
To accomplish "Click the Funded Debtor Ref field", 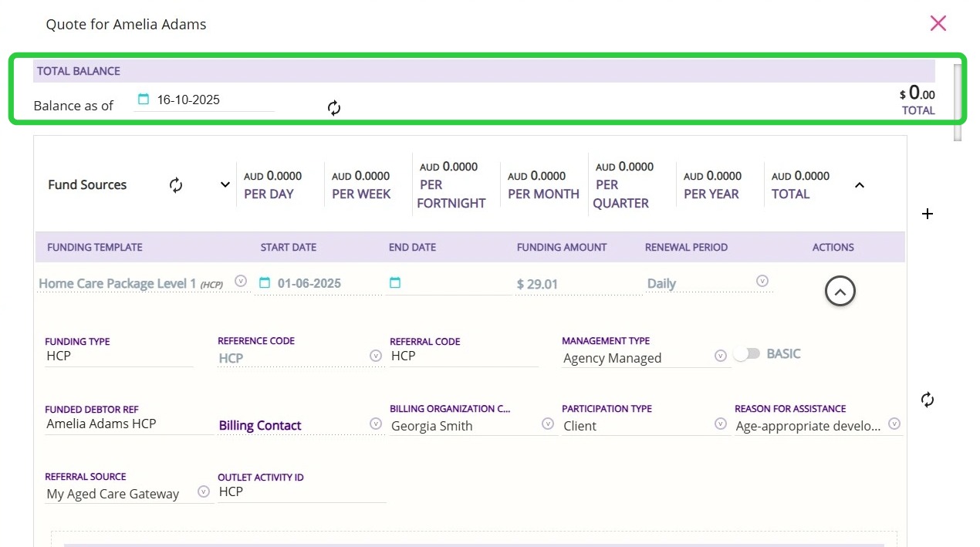I will [x=127, y=424].
